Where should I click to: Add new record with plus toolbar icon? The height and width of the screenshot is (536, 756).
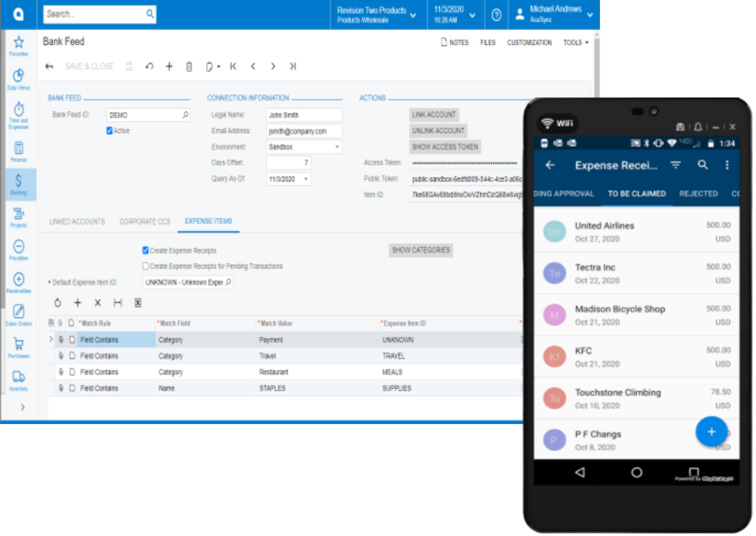click(169, 67)
